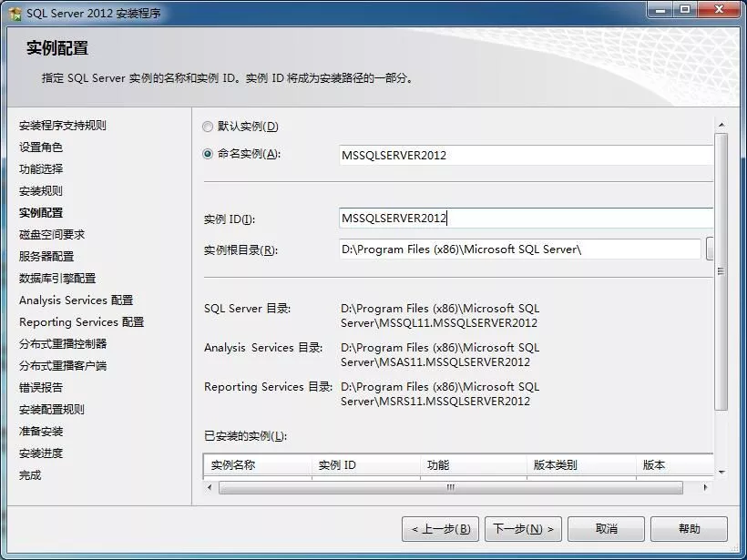Click the 取消 button
747x560 pixels.
pyautogui.click(x=606, y=529)
